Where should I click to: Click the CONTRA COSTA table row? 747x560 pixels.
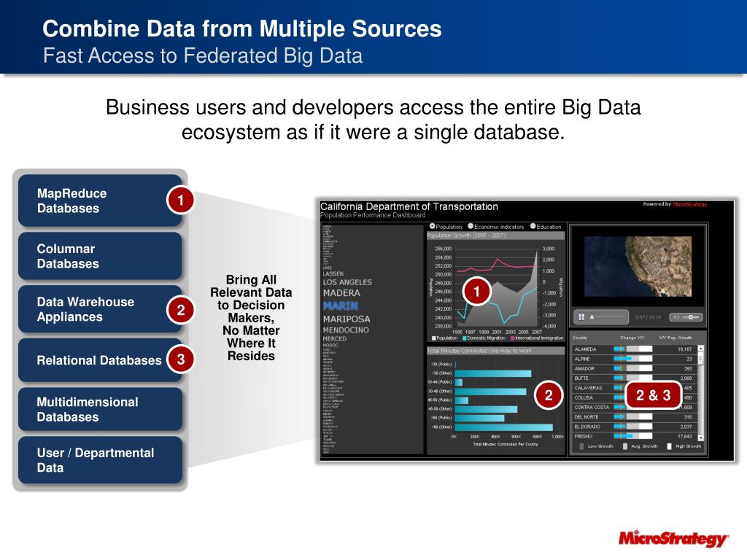634,407
